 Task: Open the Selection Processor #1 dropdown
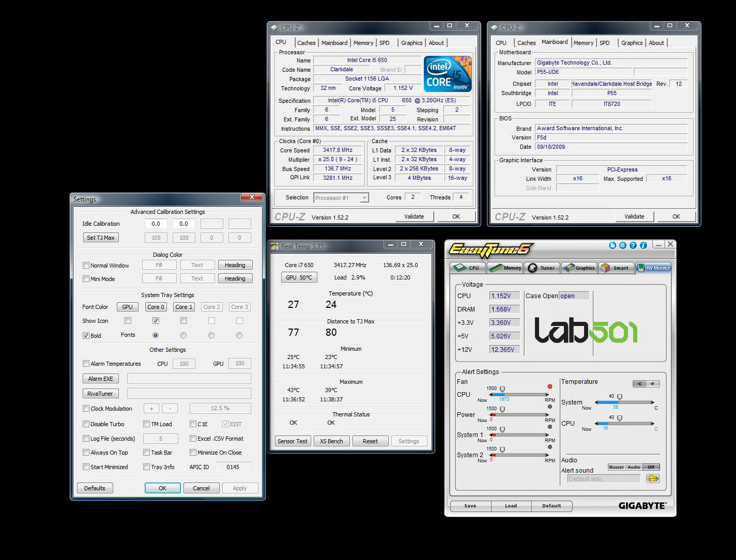pos(341,198)
